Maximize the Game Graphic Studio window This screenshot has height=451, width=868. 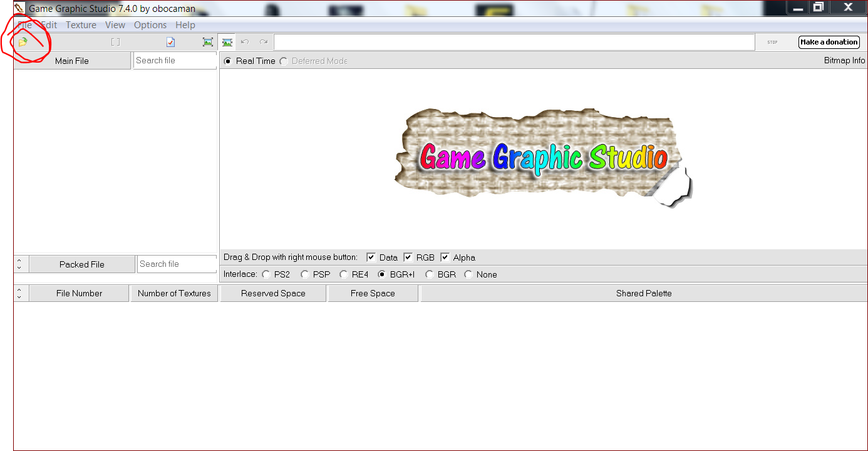tap(818, 7)
